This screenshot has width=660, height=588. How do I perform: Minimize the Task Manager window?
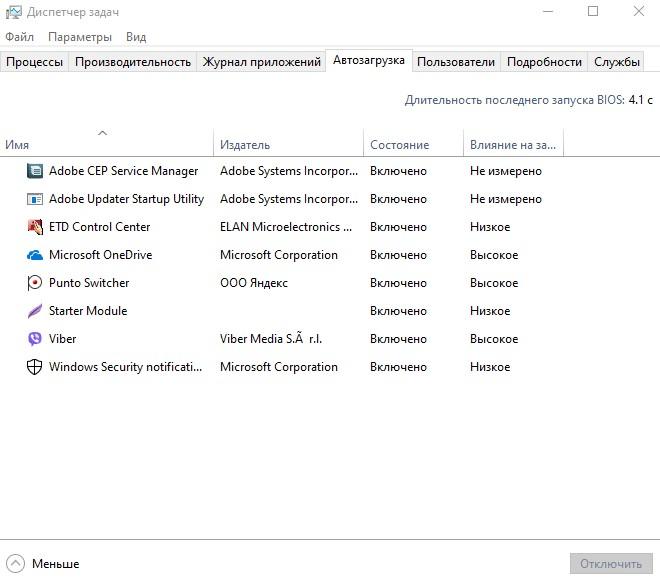(x=548, y=11)
